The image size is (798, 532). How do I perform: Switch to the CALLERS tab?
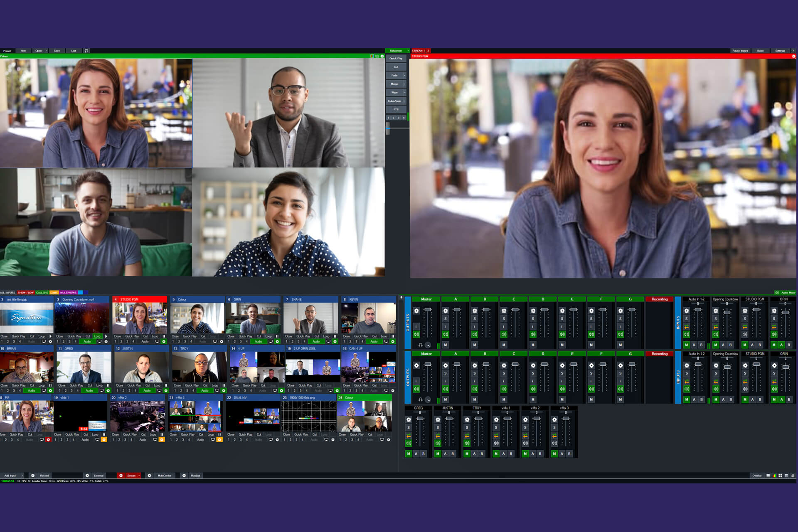coord(42,293)
